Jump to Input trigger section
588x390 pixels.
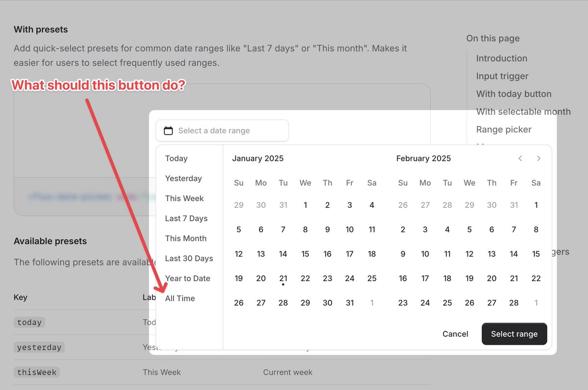tap(502, 76)
